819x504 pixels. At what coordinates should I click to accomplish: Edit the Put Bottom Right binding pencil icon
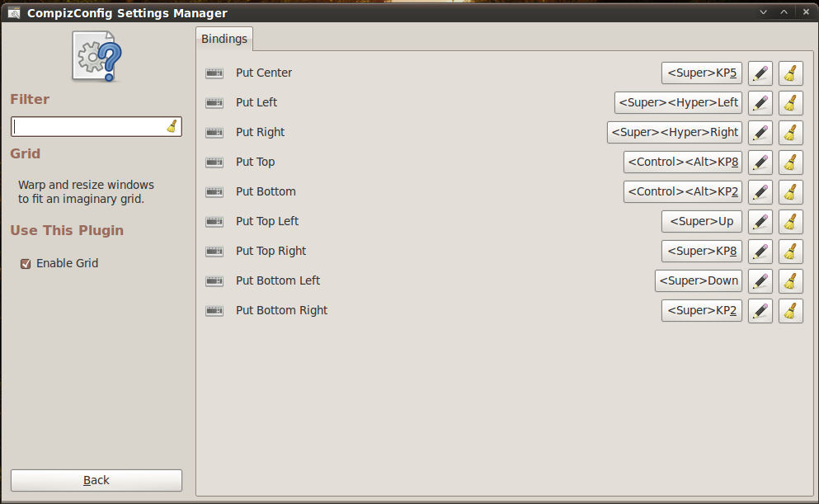(760, 311)
